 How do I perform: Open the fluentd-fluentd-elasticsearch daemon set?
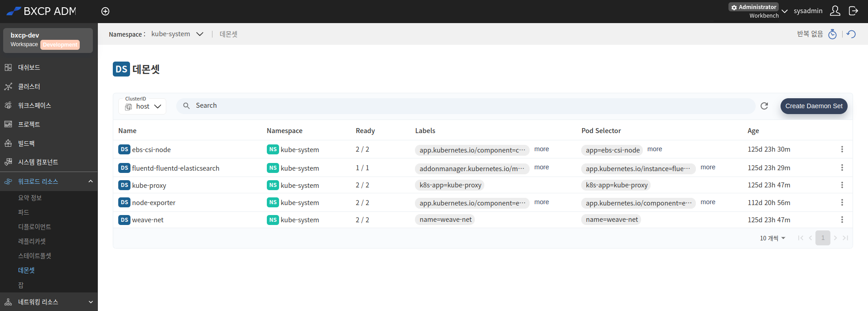tap(176, 168)
